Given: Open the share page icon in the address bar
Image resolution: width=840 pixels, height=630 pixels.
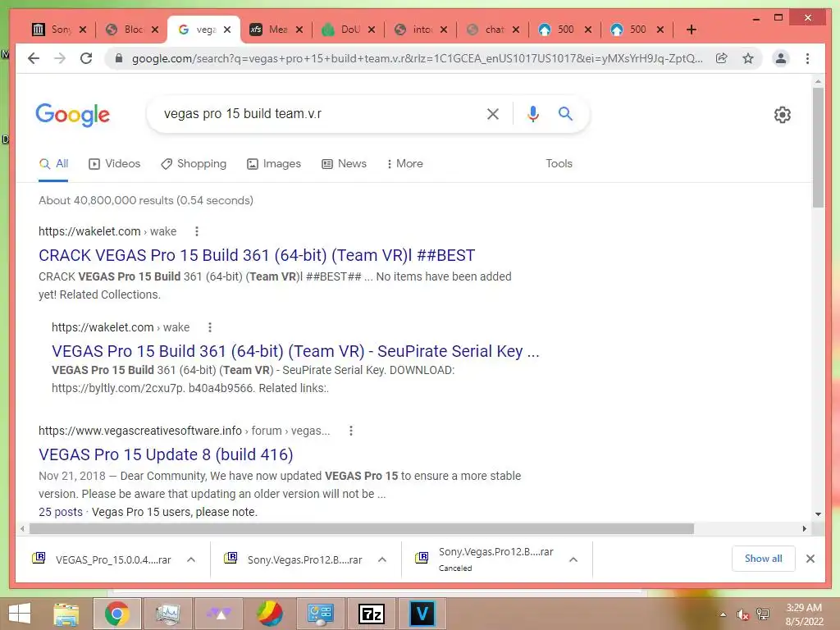Looking at the screenshot, I should pos(722,58).
